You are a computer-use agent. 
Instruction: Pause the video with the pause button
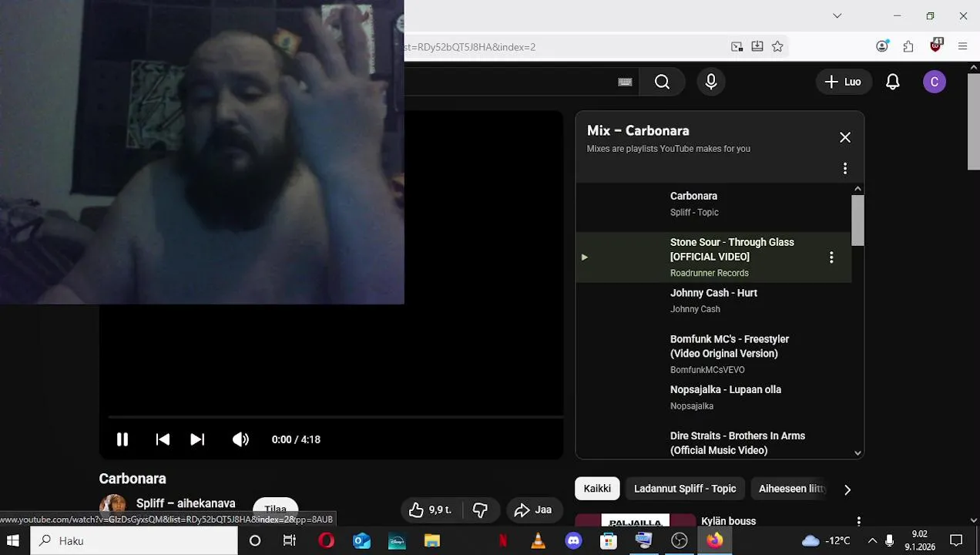point(122,439)
